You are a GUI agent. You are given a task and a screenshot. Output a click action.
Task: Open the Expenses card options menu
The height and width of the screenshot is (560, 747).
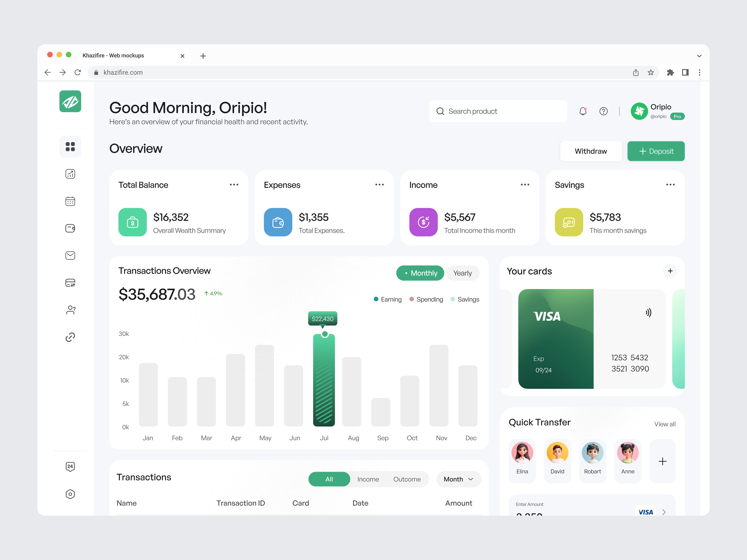point(380,184)
